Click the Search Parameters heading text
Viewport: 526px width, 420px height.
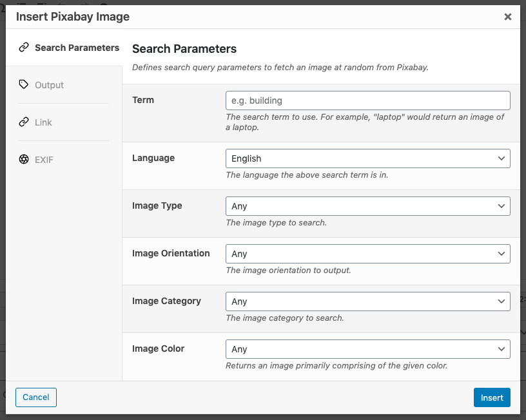point(184,49)
